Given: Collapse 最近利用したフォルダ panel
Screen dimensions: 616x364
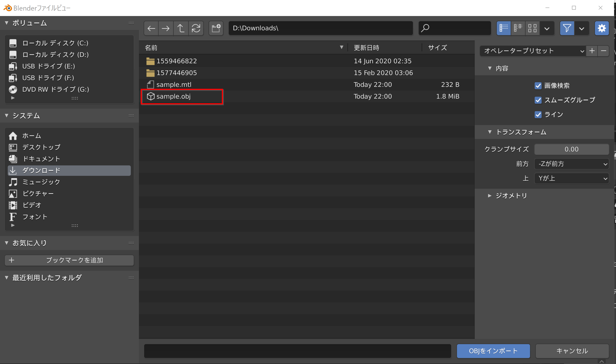Looking at the screenshot, I should pos(7,278).
